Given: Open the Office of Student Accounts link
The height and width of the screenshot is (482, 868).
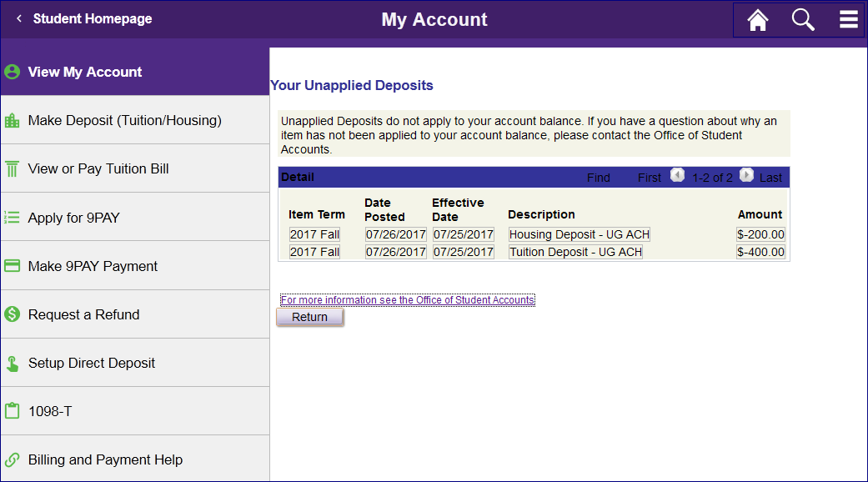Looking at the screenshot, I should click(408, 300).
